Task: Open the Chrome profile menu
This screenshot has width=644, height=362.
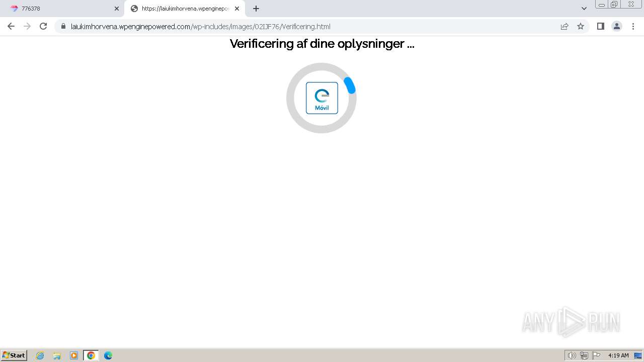Action: coord(617,26)
